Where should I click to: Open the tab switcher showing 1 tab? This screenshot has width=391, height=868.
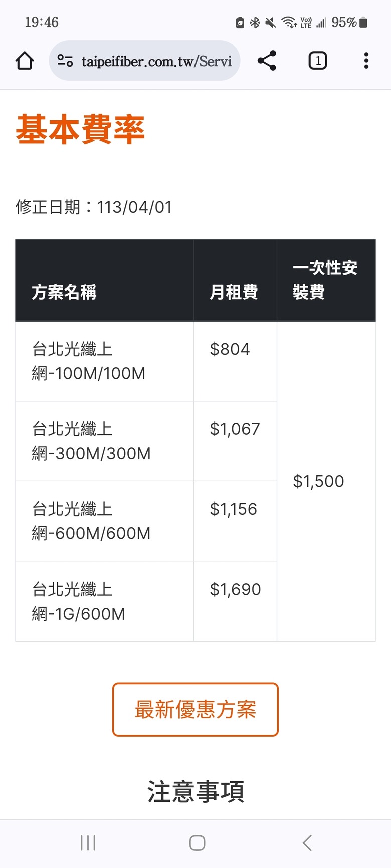(318, 61)
